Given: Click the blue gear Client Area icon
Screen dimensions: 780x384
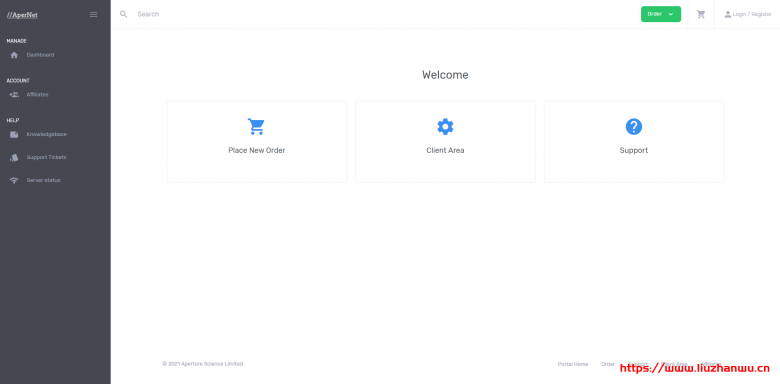Looking at the screenshot, I should pos(445,127).
